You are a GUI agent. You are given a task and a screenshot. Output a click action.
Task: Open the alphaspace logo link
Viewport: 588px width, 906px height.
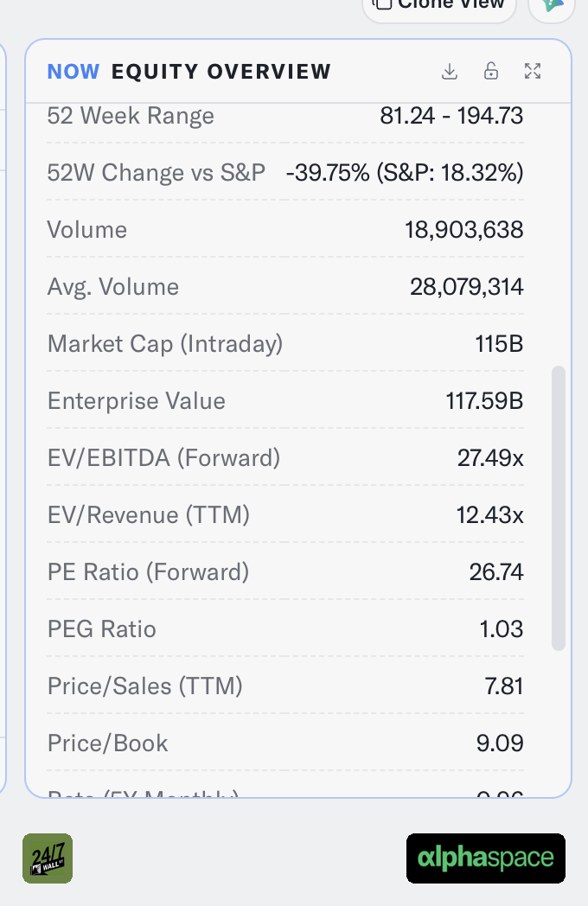(486, 858)
